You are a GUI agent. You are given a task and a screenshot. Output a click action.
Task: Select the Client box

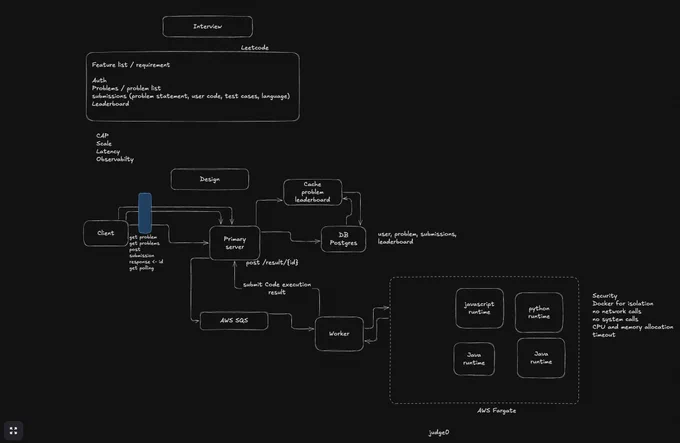[x=106, y=233]
